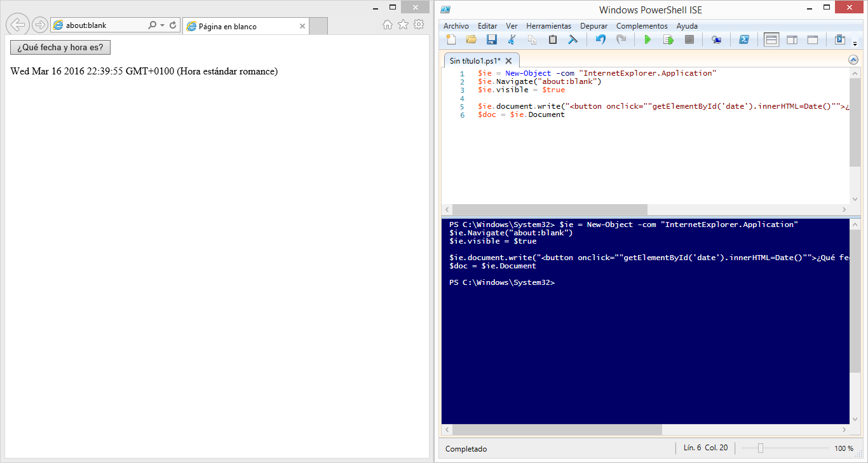Click New Remote PowerShell Tab icon

pyautogui.click(x=716, y=40)
